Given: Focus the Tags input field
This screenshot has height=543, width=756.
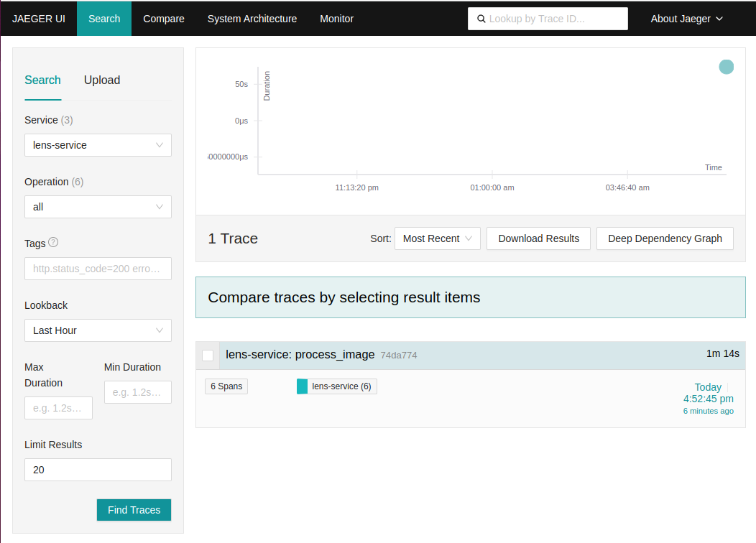Looking at the screenshot, I should tap(98, 269).
